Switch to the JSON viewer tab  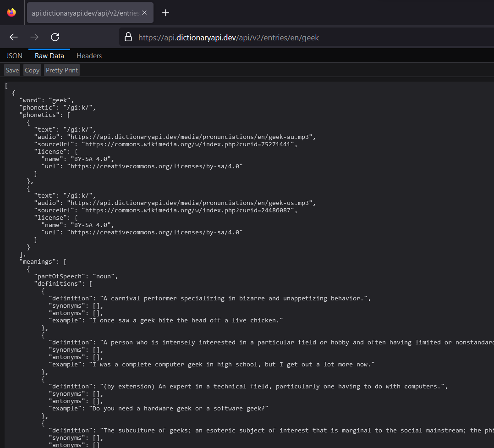(14, 56)
